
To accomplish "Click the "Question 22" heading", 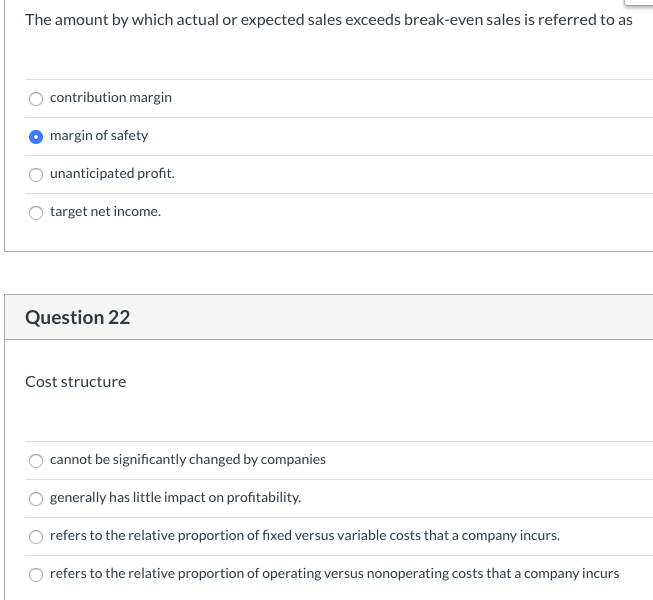I will pos(77,317).
